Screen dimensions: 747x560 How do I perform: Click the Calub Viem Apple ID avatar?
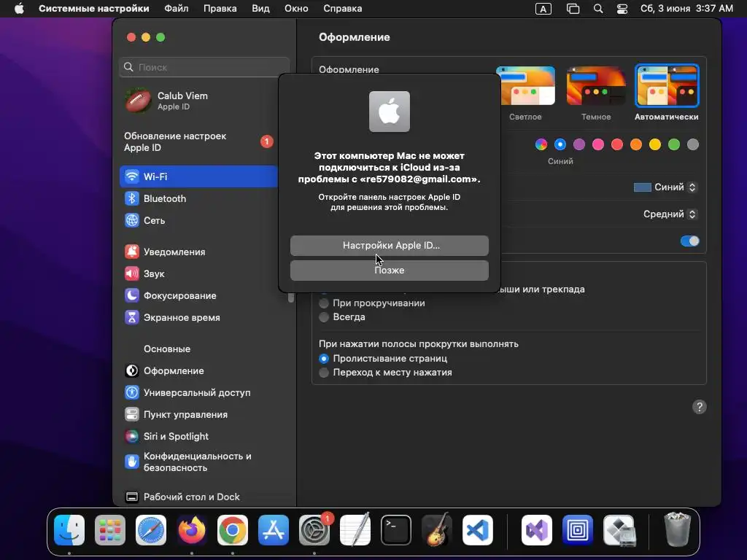[x=138, y=101]
